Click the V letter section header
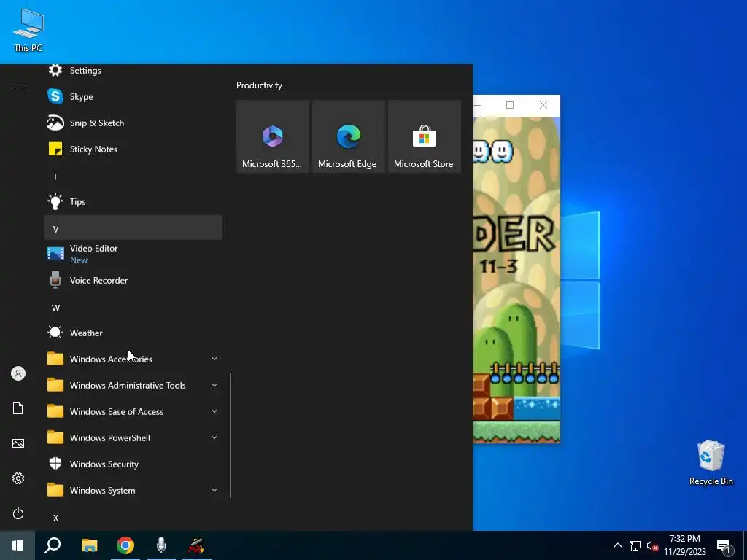 click(133, 227)
